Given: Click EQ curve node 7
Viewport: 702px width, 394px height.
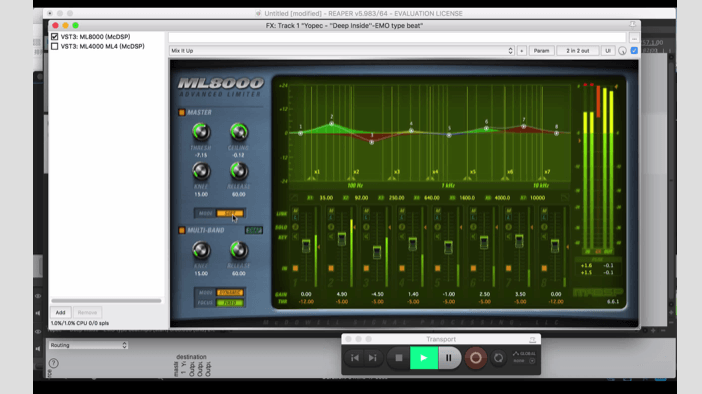Looking at the screenshot, I should tap(524, 127).
